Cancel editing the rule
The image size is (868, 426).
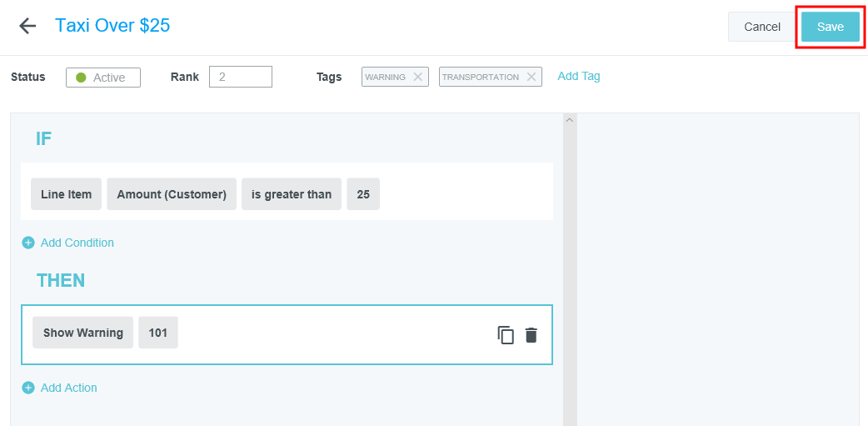click(x=761, y=27)
